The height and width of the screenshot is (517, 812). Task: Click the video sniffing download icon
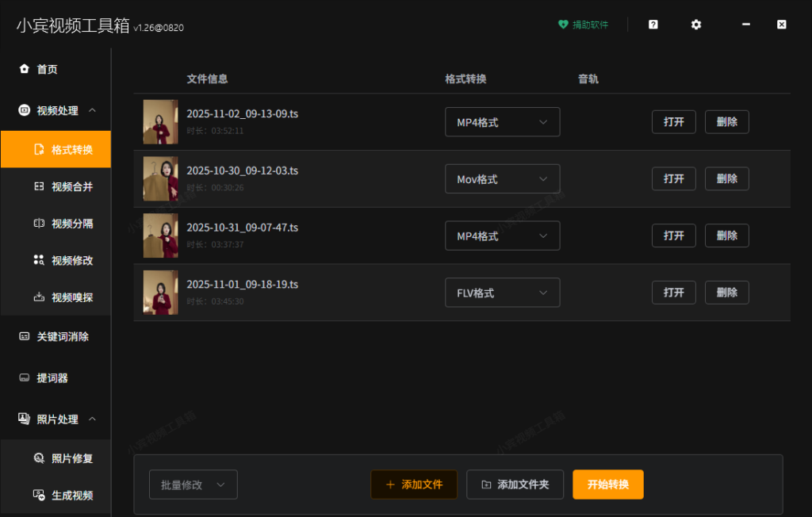point(39,297)
